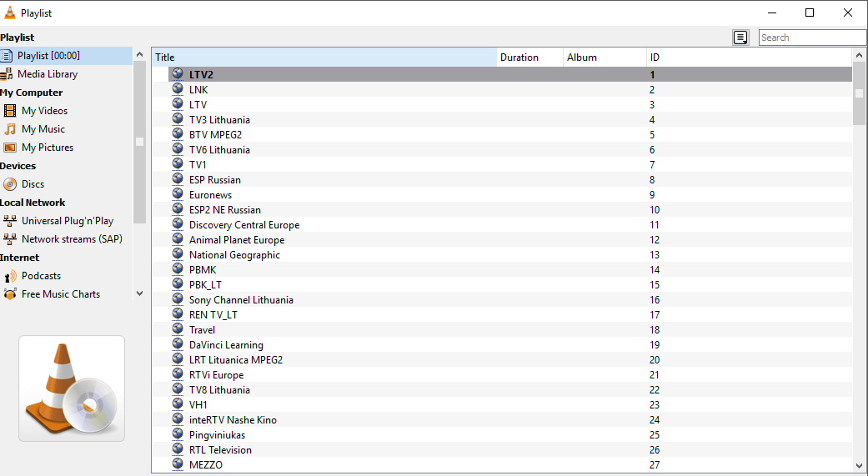Click the My Music note icon
Image resolution: width=868 pixels, height=476 pixels.
tap(10, 129)
